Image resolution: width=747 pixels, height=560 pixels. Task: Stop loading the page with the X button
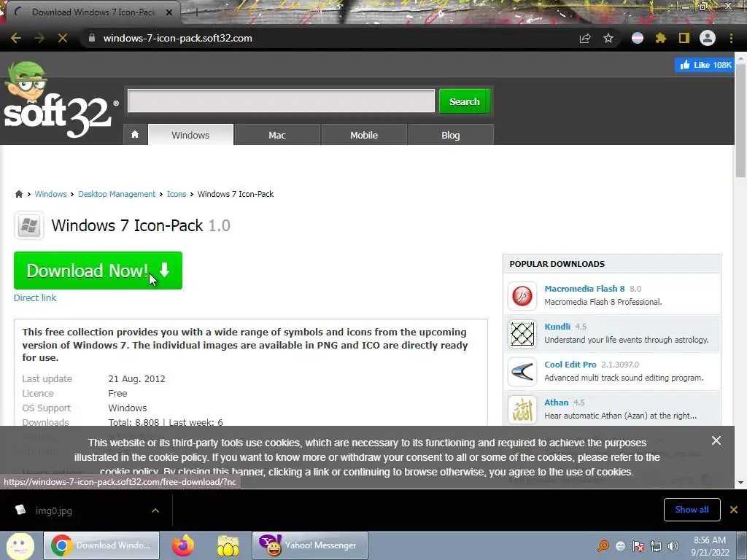(63, 38)
